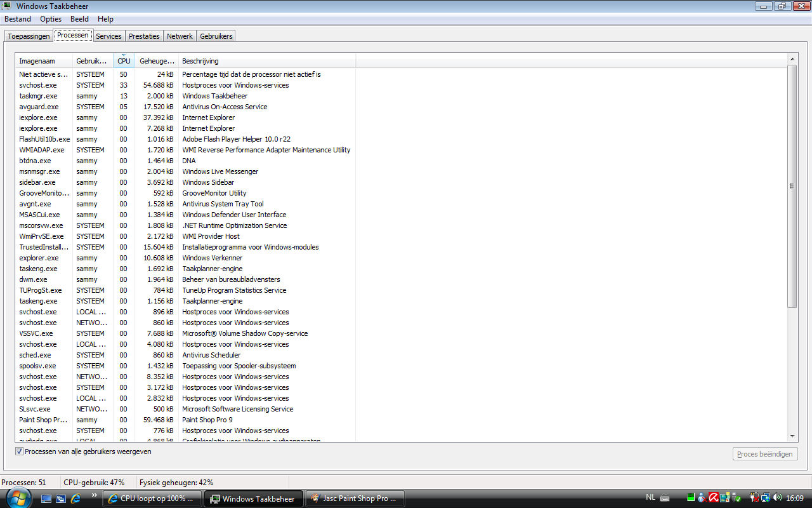This screenshot has width=812, height=508.
Task: Toggle 'Processen van alle gebruikers weergeven' checkbox
Action: pos(20,451)
